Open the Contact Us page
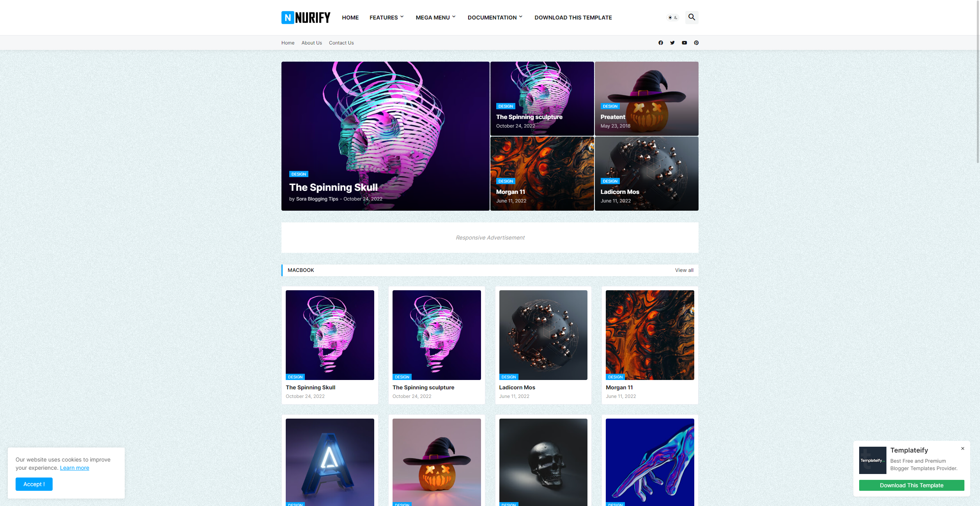980x506 pixels. pyautogui.click(x=341, y=43)
